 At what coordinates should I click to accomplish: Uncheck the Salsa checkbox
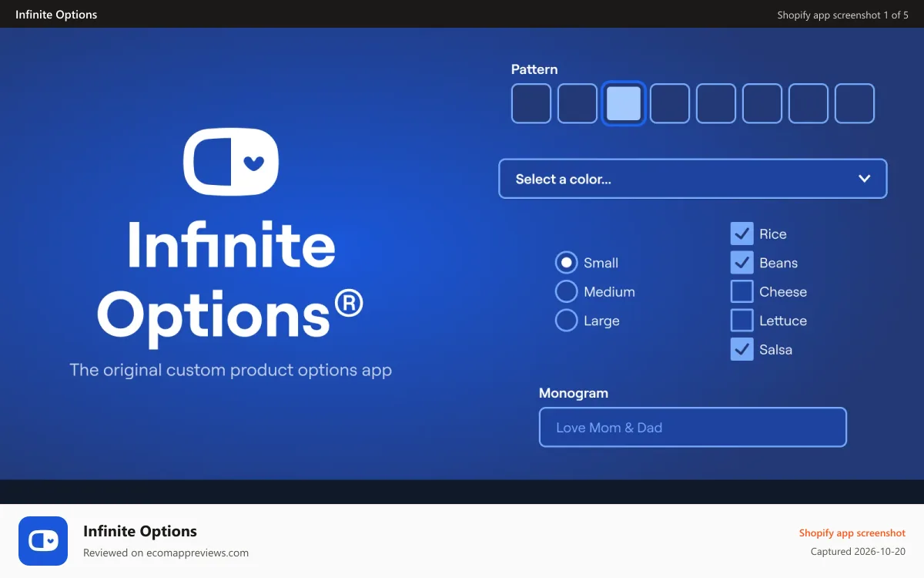coord(742,349)
